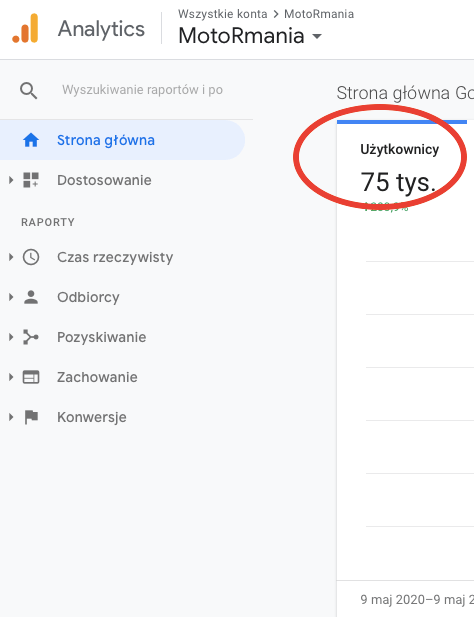This screenshot has height=617, width=474.
Task: Open Czas rzeczywisty reports
Action: (115, 257)
